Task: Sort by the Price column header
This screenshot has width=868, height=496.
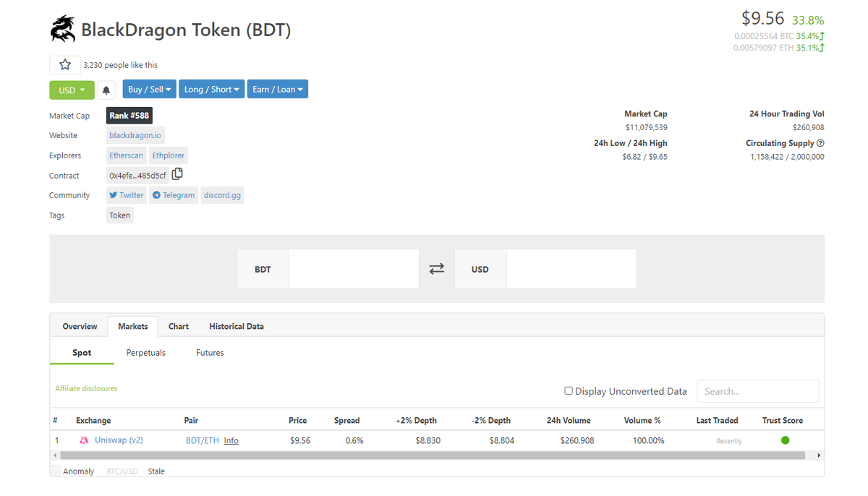Action: pyautogui.click(x=297, y=420)
